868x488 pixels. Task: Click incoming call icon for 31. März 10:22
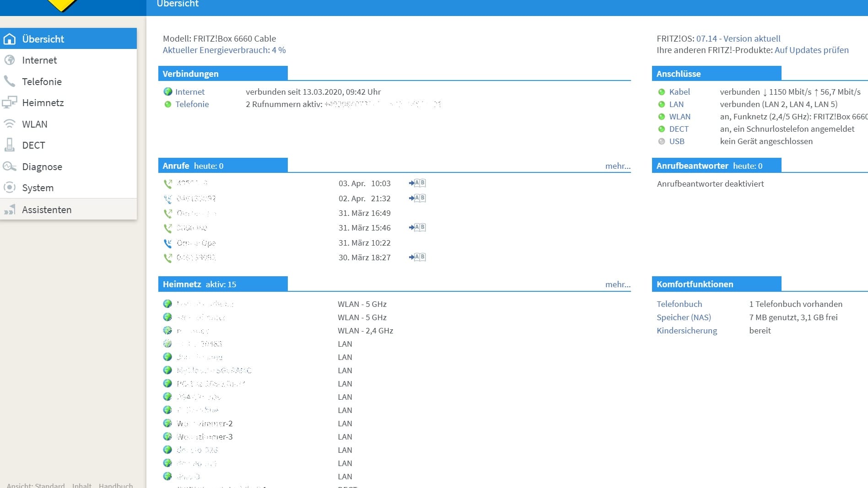[x=168, y=243]
